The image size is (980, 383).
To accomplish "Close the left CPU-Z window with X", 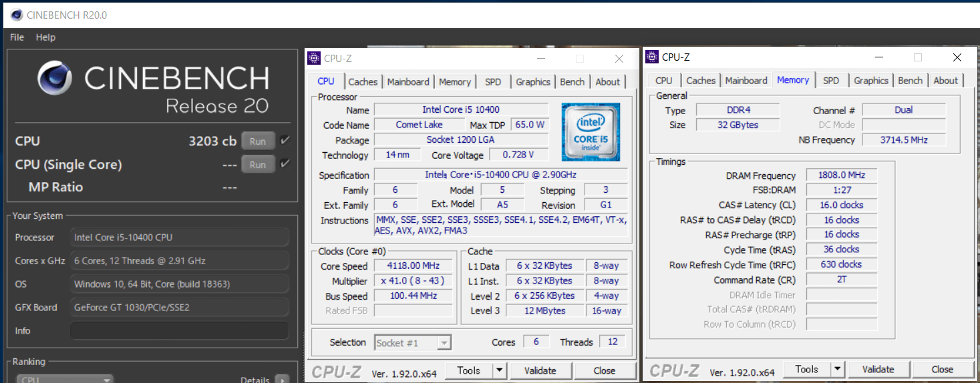I will pos(620,59).
